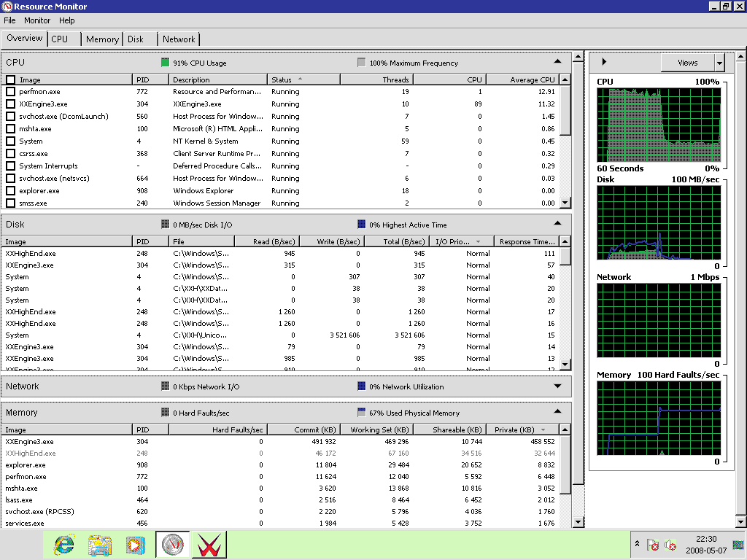
Task: Select the smss.exe process row
Action: coord(280,203)
